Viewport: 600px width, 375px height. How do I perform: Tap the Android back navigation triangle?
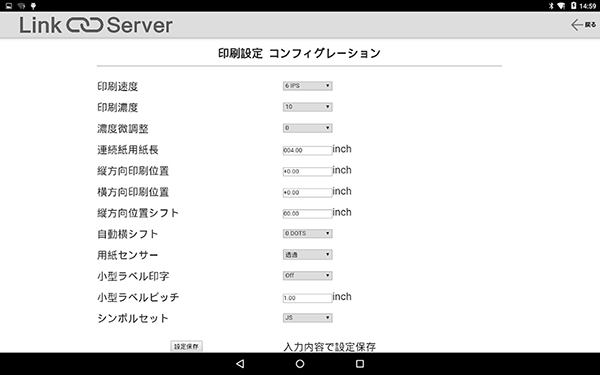point(240,364)
